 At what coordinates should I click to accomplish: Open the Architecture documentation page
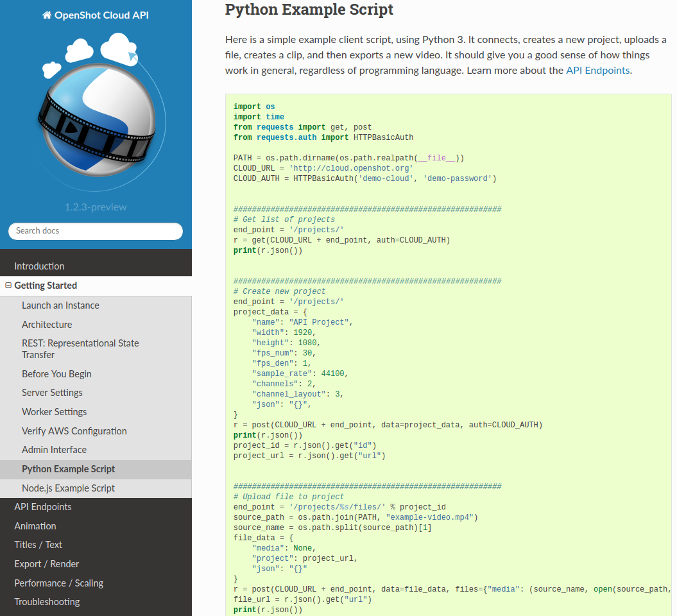point(45,324)
